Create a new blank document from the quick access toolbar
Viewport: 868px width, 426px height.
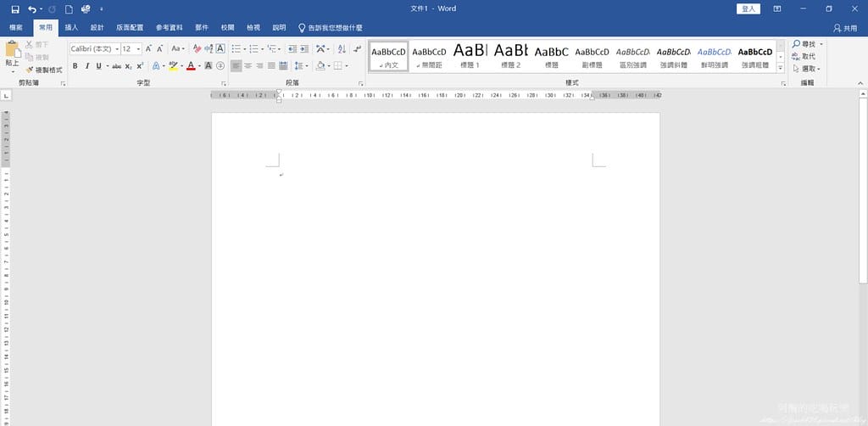70,8
